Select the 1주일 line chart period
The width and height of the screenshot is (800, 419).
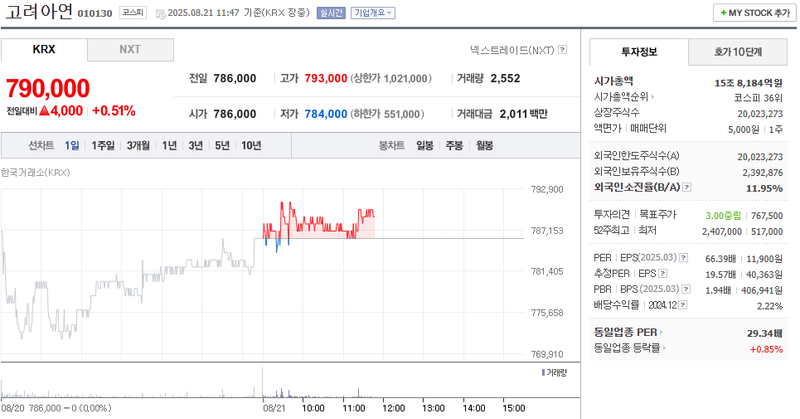pos(103,145)
